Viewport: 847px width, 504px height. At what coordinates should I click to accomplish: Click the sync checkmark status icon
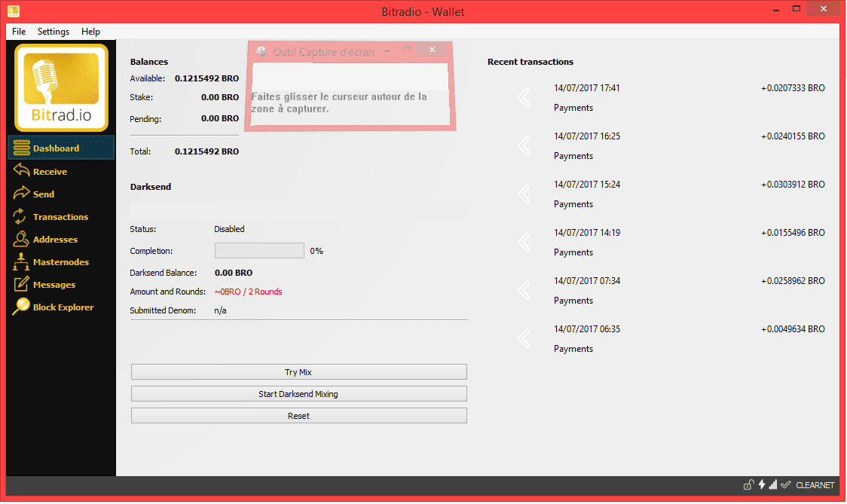(786, 484)
